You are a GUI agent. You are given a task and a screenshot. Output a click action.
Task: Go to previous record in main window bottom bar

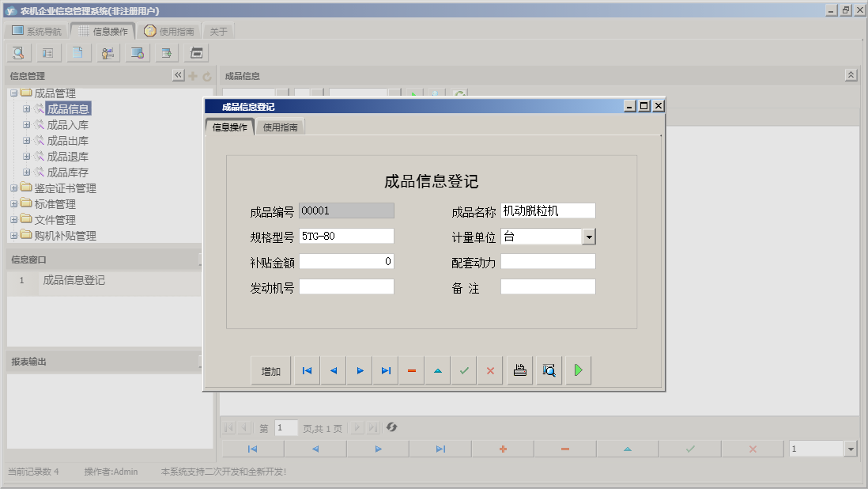tap(315, 449)
